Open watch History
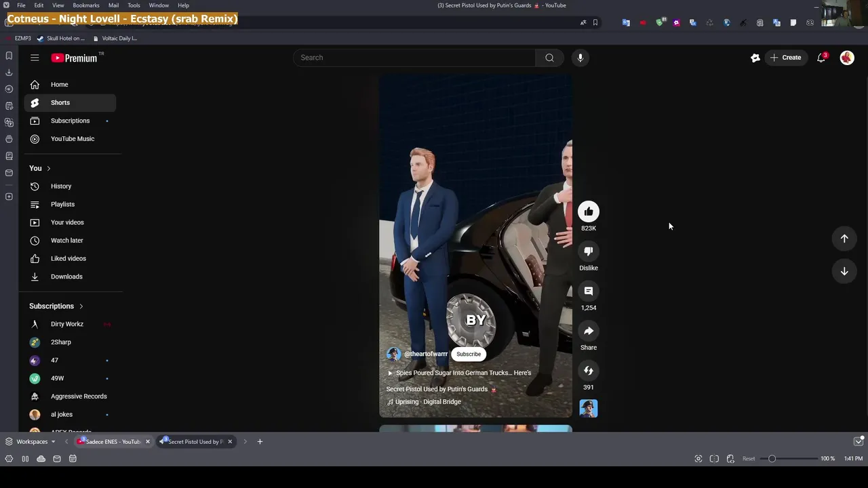The image size is (868, 488). point(70,186)
